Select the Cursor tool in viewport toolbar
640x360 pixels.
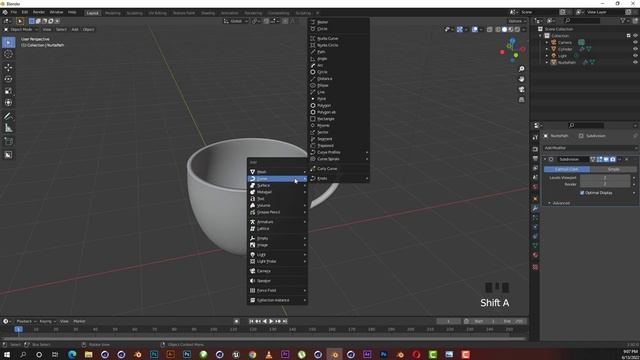pos(8,54)
